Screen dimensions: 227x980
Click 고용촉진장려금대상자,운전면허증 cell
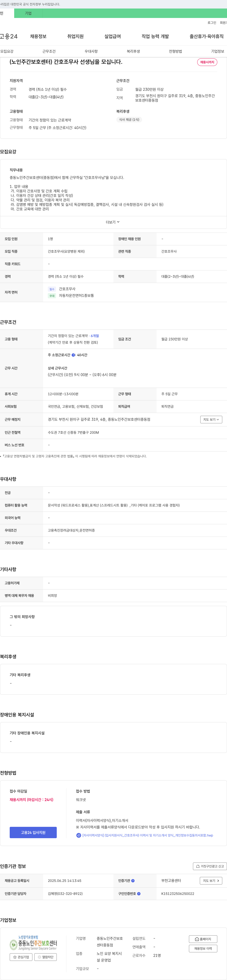[71, 530]
